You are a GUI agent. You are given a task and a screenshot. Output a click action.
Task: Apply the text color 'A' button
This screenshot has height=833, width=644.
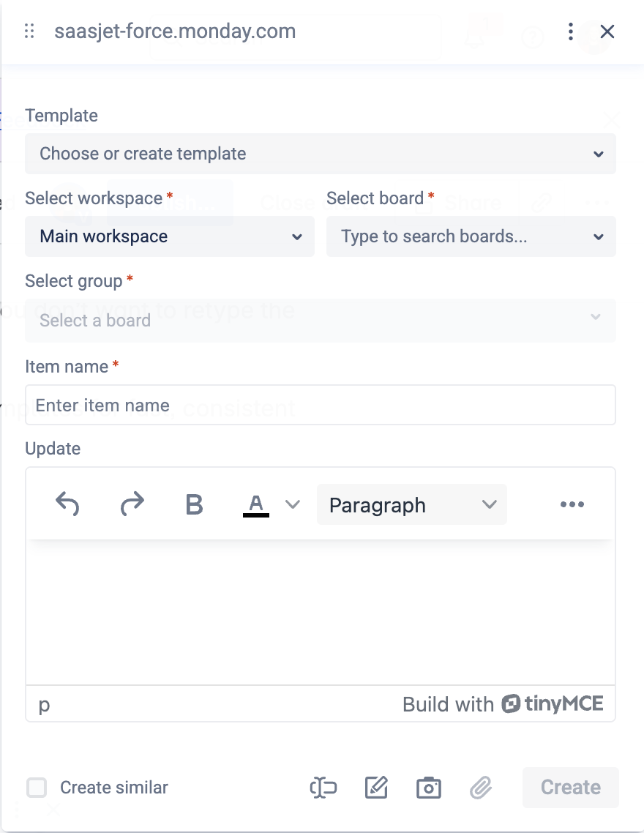[255, 504]
